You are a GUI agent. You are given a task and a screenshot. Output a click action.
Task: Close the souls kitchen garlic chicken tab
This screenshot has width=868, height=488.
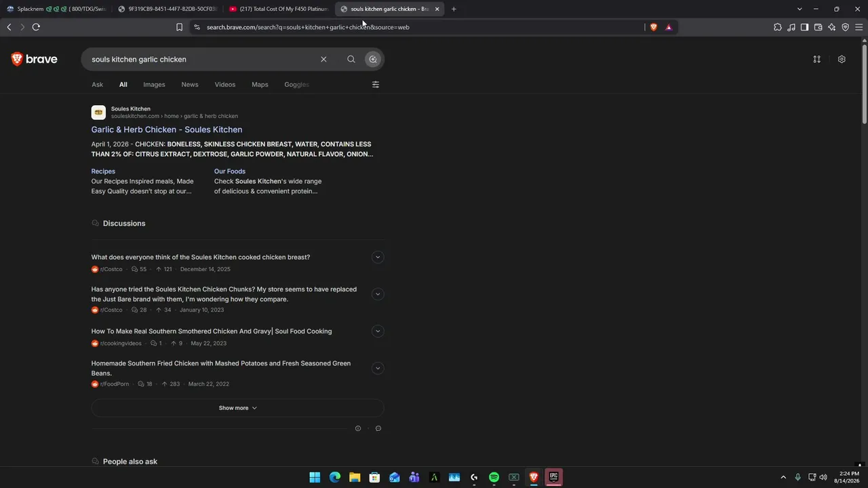coord(437,9)
